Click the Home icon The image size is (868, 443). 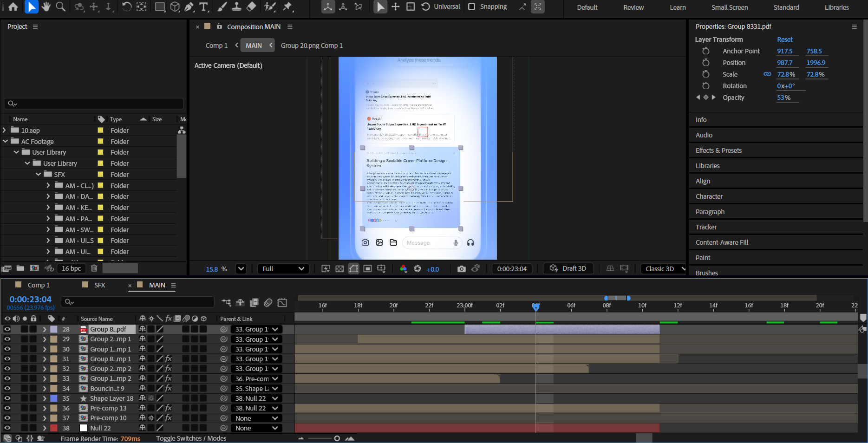13,7
